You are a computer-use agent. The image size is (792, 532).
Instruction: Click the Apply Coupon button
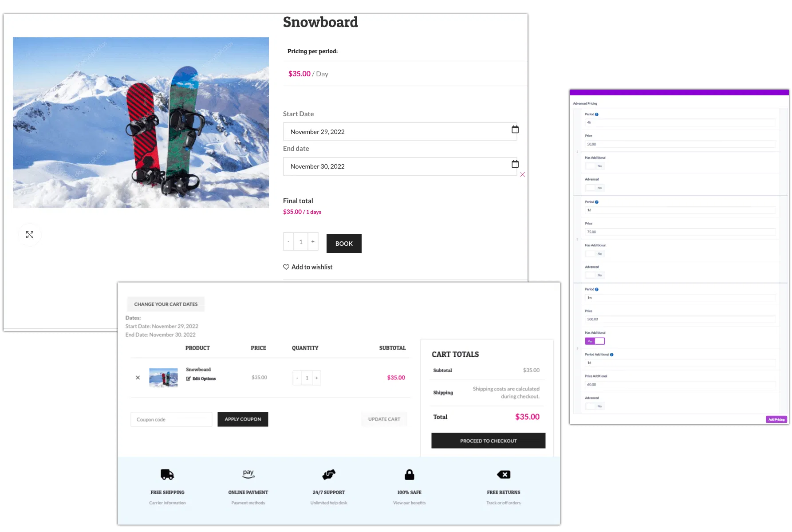[x=243, y=419]
